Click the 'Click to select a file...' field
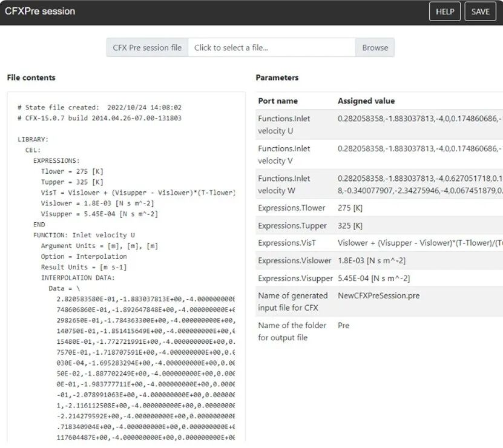 272,47
